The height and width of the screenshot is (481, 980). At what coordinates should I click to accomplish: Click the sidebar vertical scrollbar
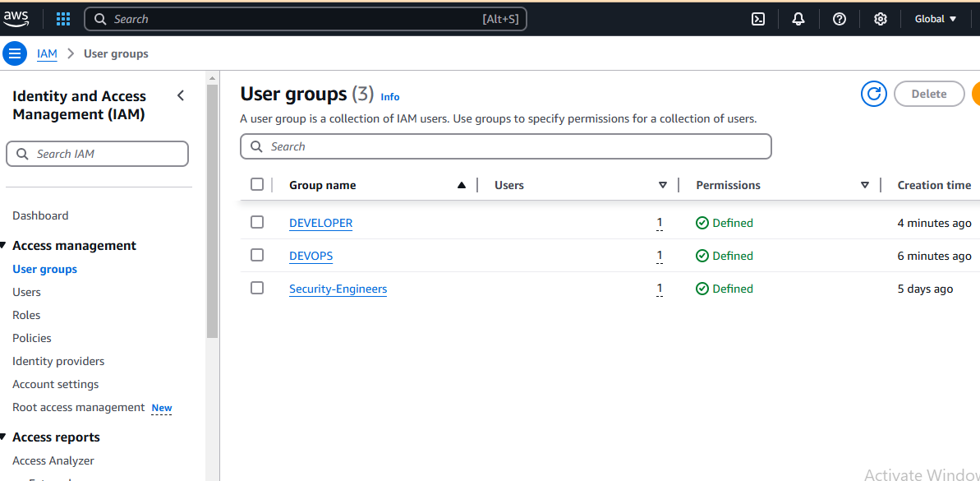(212, 211)
